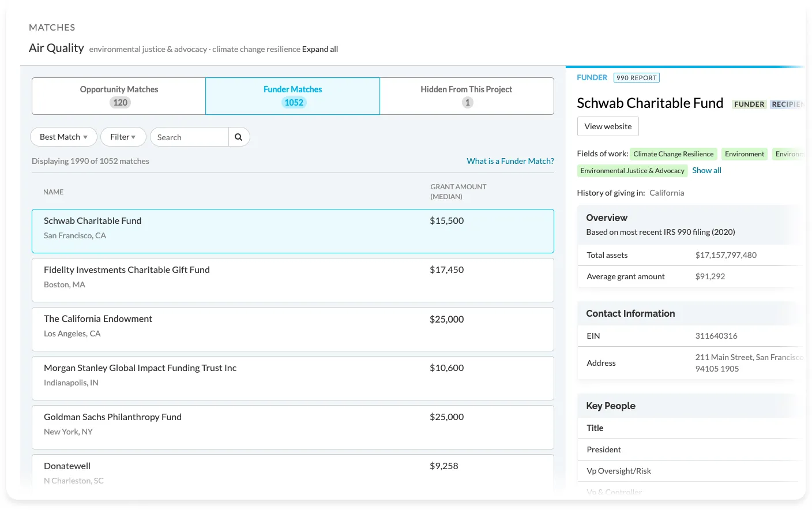The width and height of the screenshot is (812, 517).
Task: Click the $9,258 grant amount
Action: 444,466
